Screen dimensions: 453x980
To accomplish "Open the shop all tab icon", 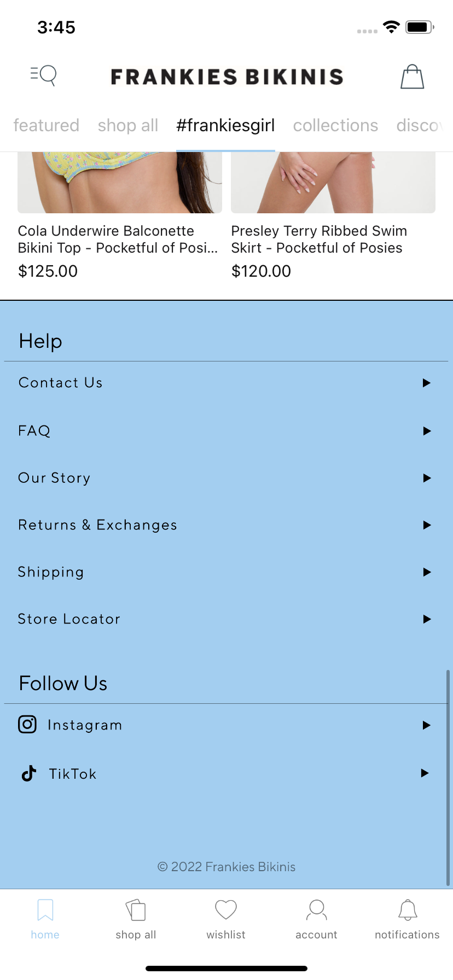I will pyautogui.click(x=136, y=911).
